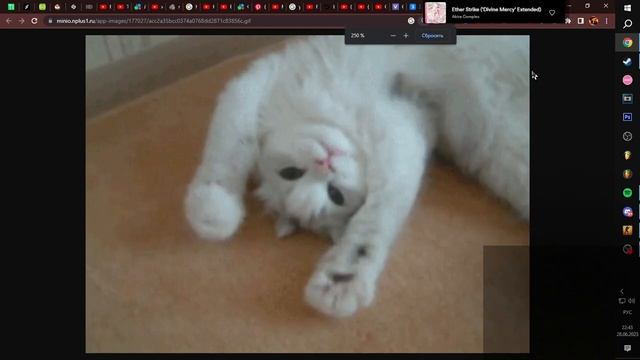Switch to the first green spreadsheet tab
The width and height of the screenshot is (640, 360).
(11, 7)
